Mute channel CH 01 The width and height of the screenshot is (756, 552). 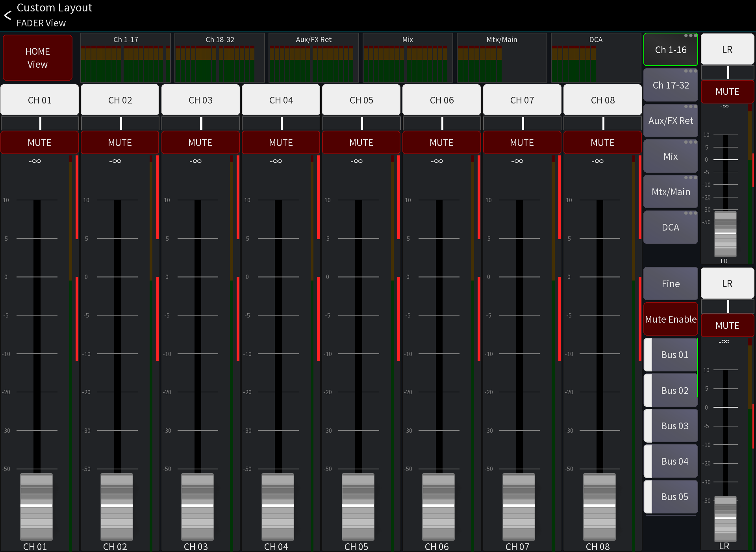(x=39, y=142)
